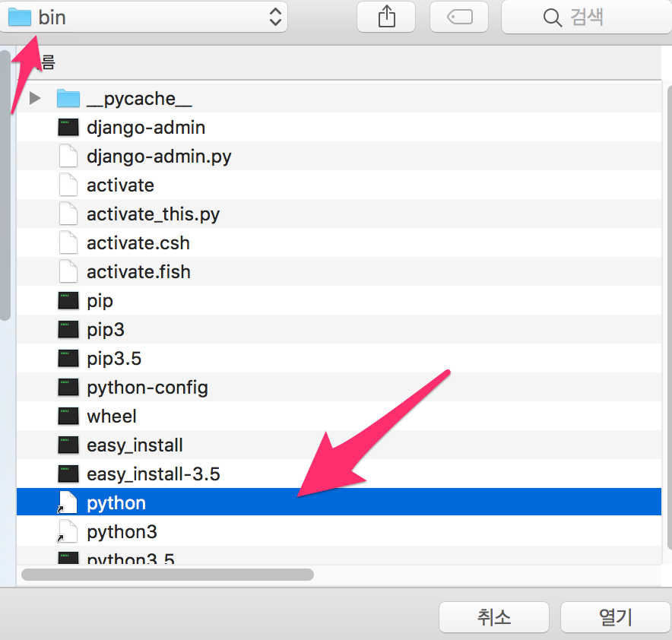Select the easy_install-3.5 executable icon
The width and height of the screenshot is (672, 640).
tap(68, 474)
